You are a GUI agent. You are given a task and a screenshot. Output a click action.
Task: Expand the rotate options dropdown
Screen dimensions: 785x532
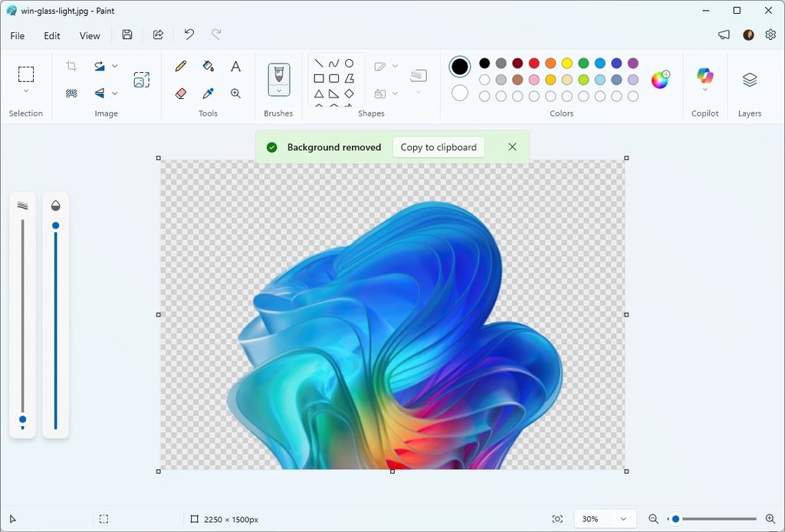coord(115,65)
